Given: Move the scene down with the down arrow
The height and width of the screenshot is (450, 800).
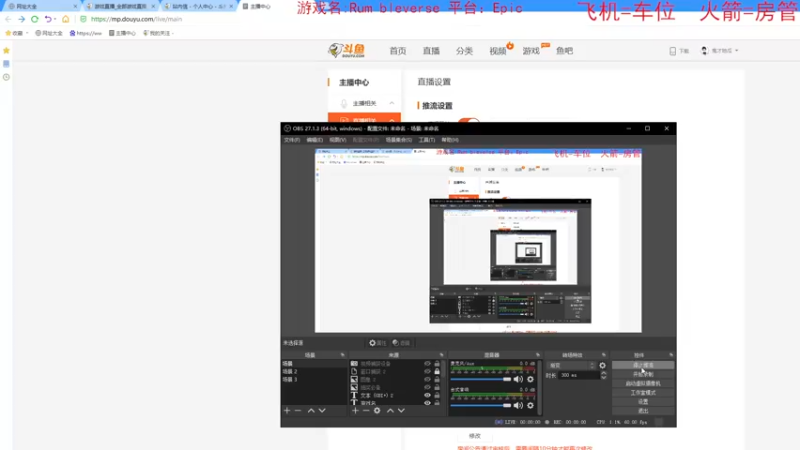Looking at the screenshot, I should click(x=322, y=410).
